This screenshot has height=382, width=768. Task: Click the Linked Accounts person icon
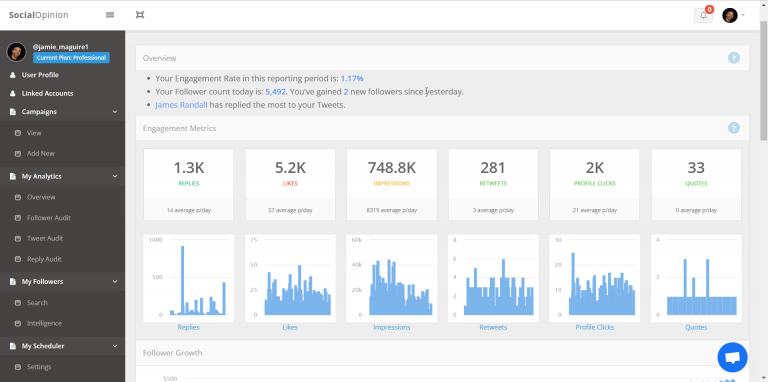[13, 93]
